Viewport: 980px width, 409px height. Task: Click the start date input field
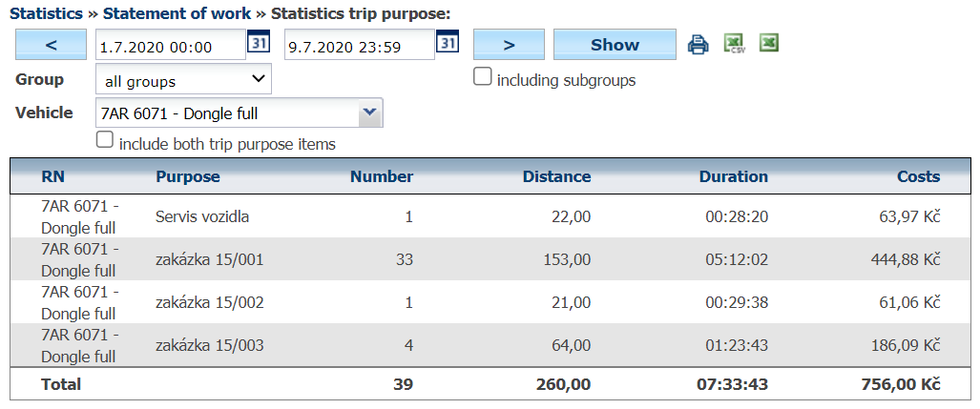coord(170,45)
